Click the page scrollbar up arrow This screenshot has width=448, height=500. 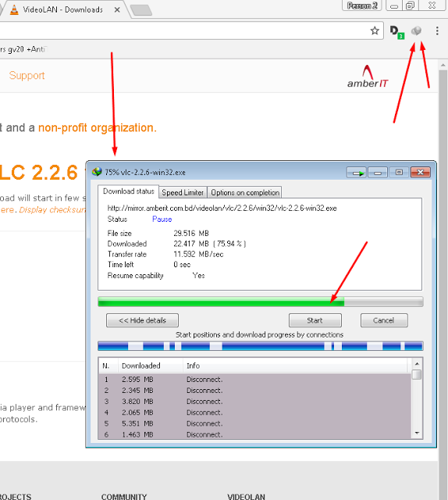pos(443,65)
